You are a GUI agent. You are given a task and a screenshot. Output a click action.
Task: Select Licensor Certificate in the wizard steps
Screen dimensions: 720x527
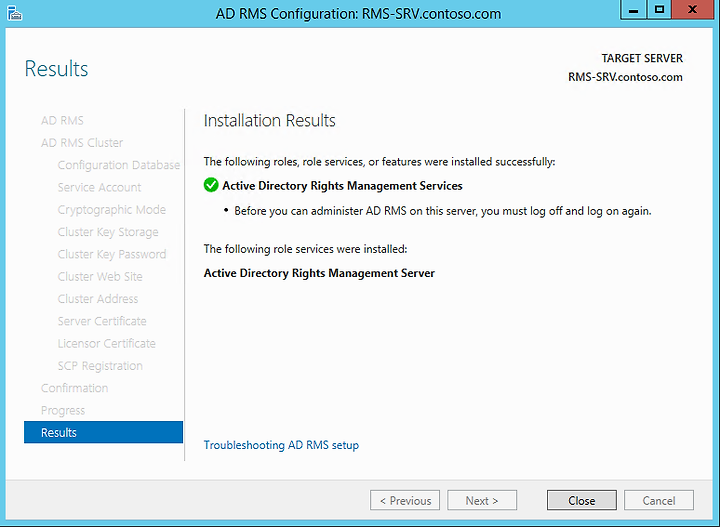point(107,343)
